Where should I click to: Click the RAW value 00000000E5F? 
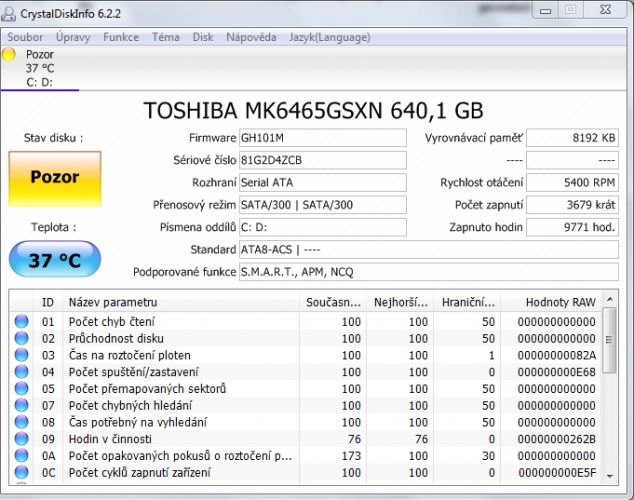(x=557, y=473)
